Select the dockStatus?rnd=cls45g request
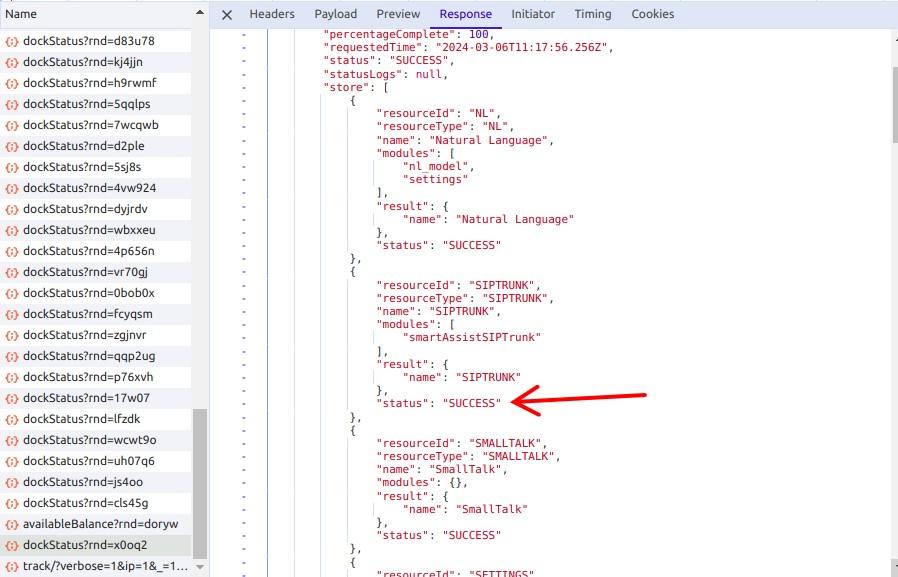Image resolution: width=898 pixels, height=577 pixels. 85,503
